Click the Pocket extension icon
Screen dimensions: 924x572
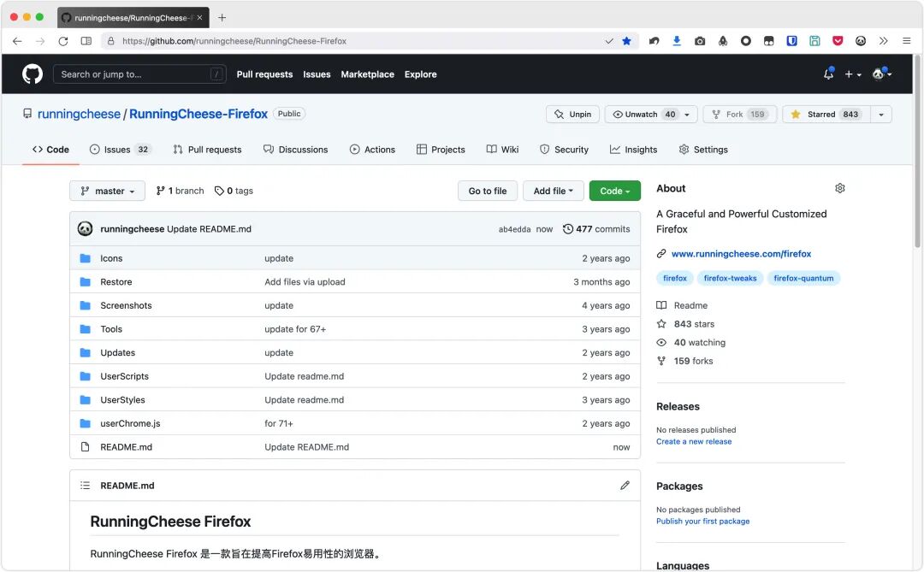tap(838, 41)
